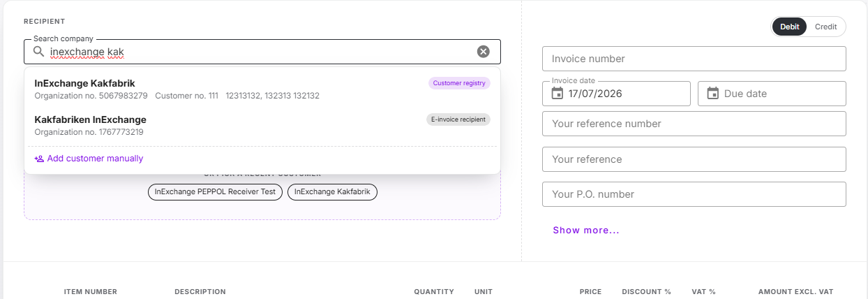This screenshot has width=868, height=299.
Task: Click the Invoice date calendar icon
Action: [558, 93]
